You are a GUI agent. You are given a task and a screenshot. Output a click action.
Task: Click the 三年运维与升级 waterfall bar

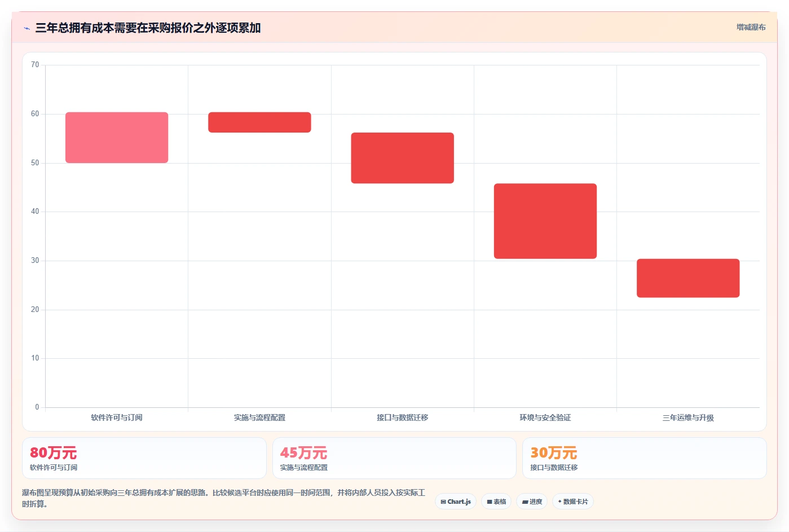point(688,278)
